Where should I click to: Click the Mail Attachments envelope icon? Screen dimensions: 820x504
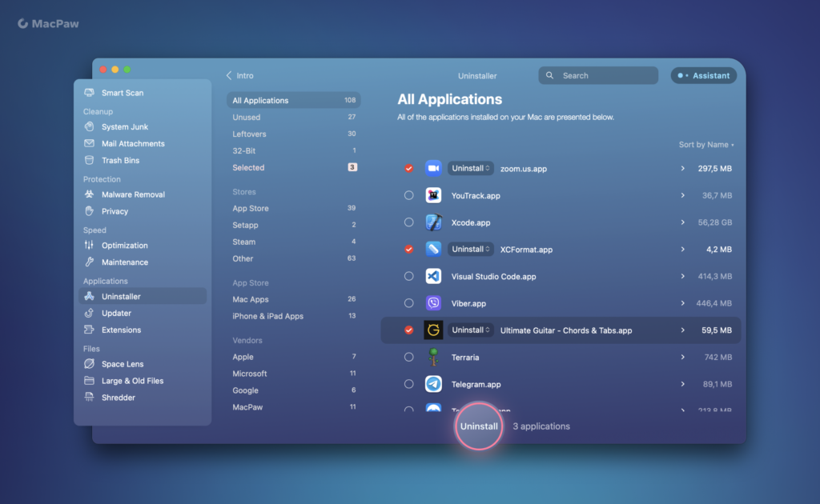coord(90,143)
